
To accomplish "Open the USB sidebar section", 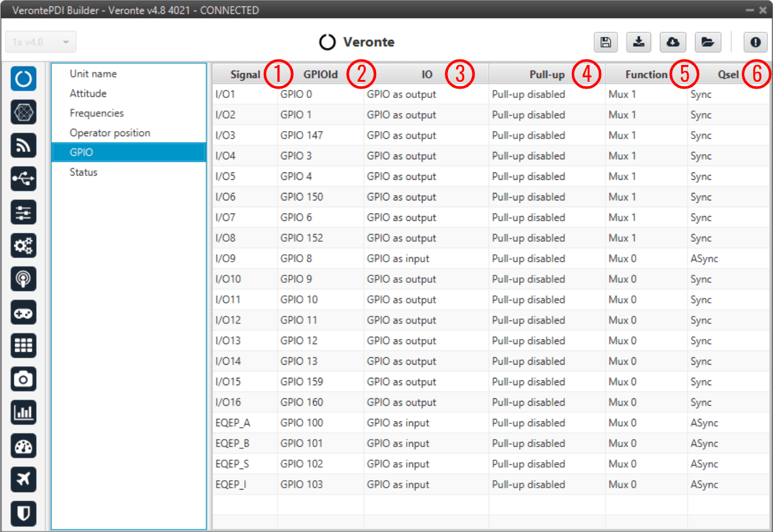I will pos(24,179).
